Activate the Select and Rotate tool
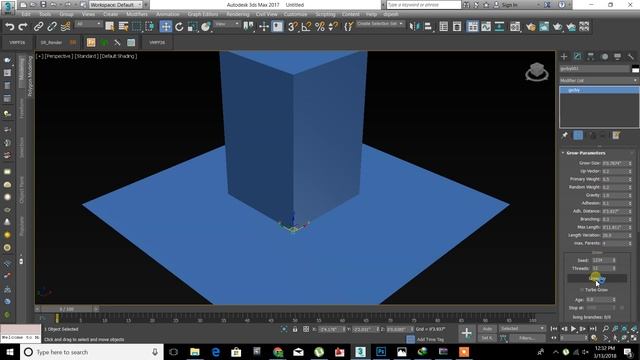The height and width of the screenshot is (360, 640). [179, 27]
